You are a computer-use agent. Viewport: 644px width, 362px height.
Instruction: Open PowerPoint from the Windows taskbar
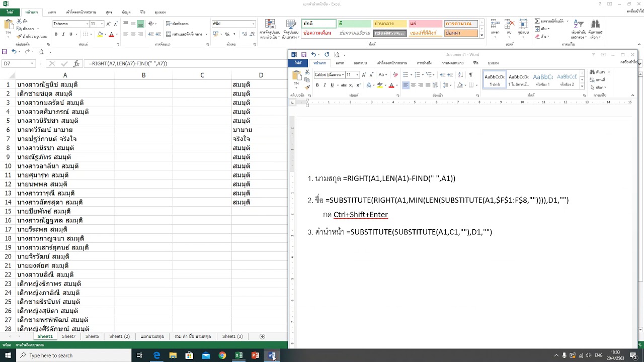tap(255, 355)
